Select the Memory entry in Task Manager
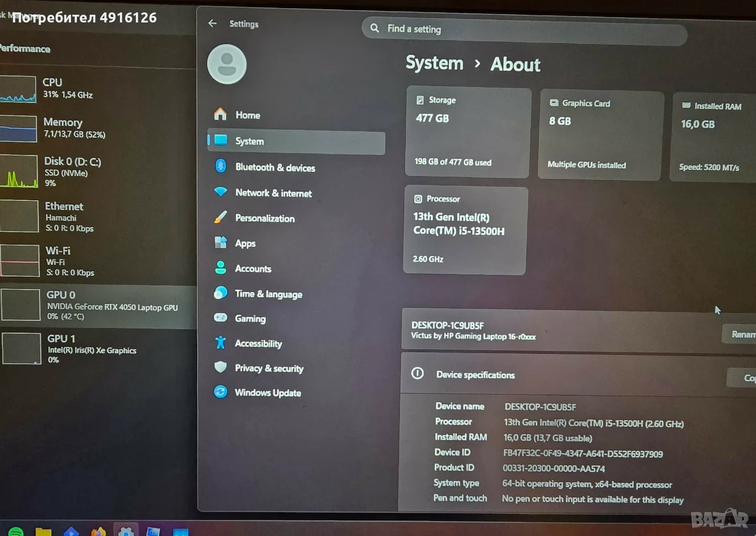The width and height of the screenshot is (756, 536). 97,128
